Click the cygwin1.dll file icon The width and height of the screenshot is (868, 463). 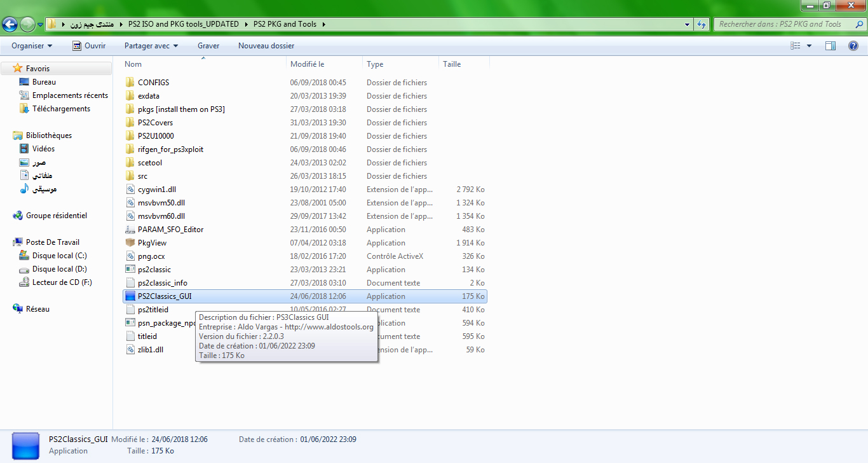[130, 190]
